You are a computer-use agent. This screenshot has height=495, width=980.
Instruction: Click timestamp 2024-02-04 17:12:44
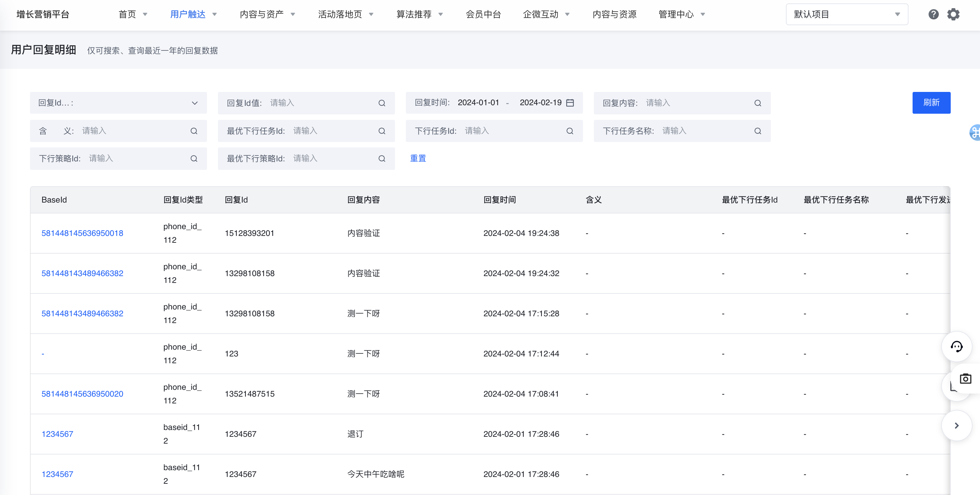coord(521,354)
